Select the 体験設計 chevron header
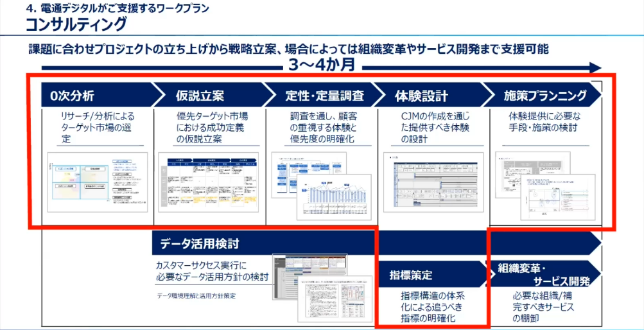644x330 pixels. [x=421, y=96]
